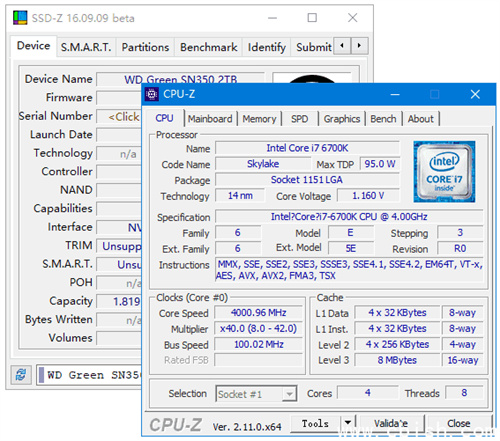The width and height of the screenshot is (500, 441).
Task: Click the SSD-Z refresh icon button
Action: pyautogui.click(x=21, y=374)
